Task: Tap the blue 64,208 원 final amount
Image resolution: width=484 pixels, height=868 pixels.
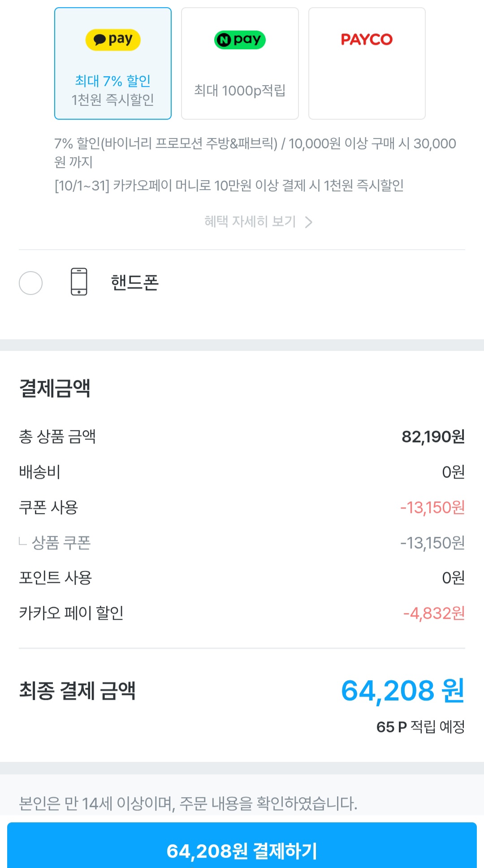Action: [x=402, y=691]
